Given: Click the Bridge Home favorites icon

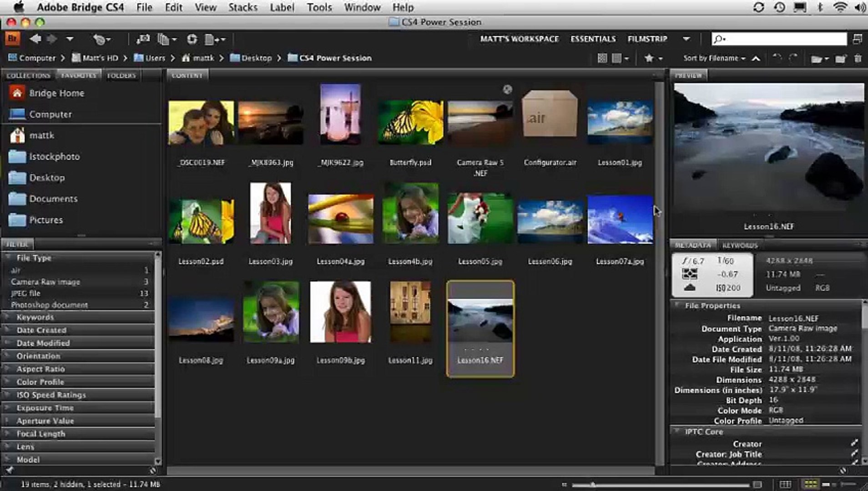Looking at the screenshot, I should [x=17, y=93].
